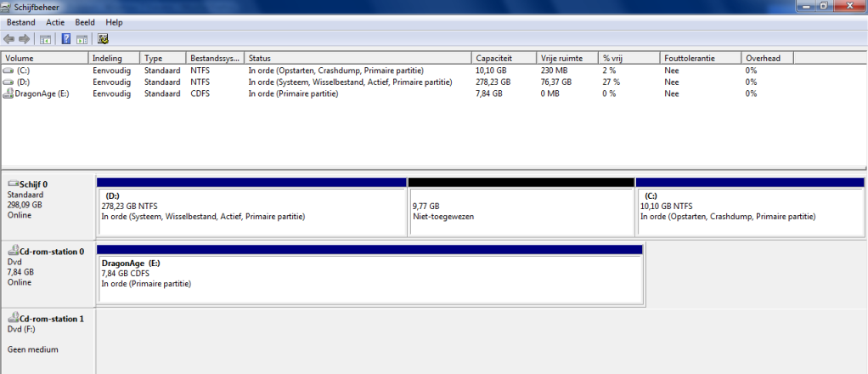The width and height of the screenshot is (868, 374).
Task: Click the Schijf 0 disk icon
Action: [x=12, y=184]
